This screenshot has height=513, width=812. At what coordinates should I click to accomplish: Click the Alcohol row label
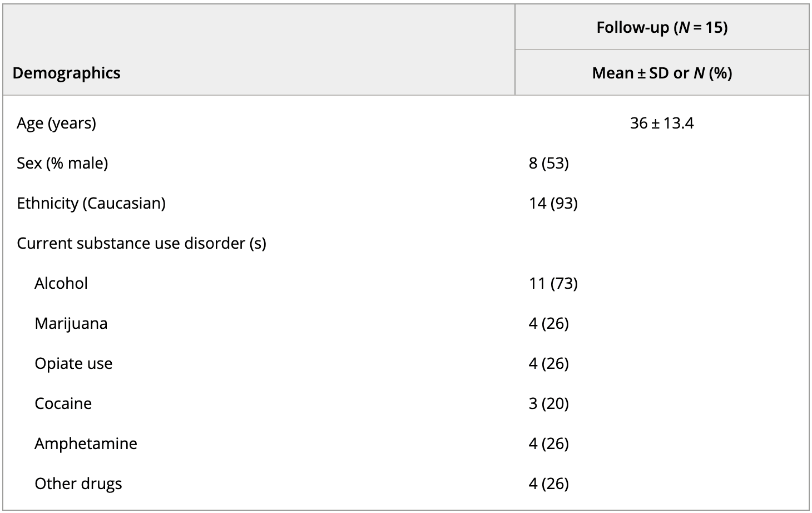61,283
